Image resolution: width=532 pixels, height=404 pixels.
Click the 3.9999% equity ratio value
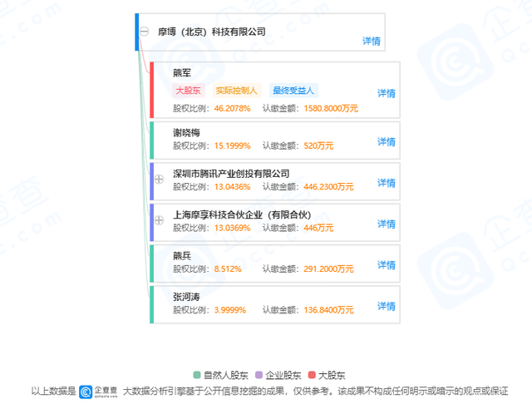[x=230, y=310]
